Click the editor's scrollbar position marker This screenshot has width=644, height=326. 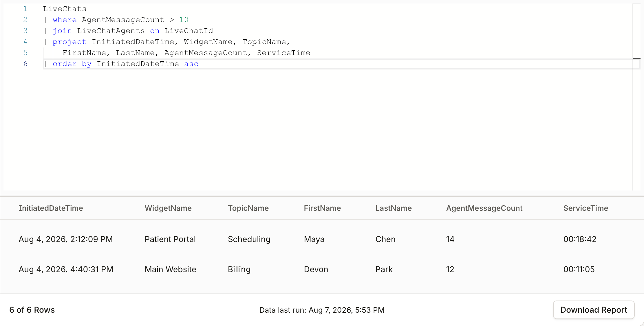[636, 58]
